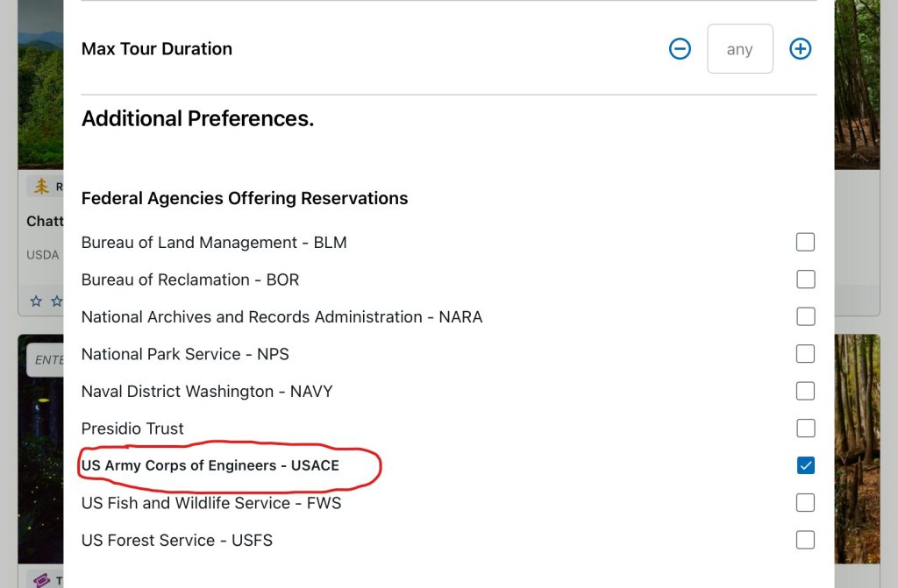The height and width of the screenshot is (588, 898).
Task: Enable the Bureau of Land Management - BLM checkbox
Action: [805, 242]
